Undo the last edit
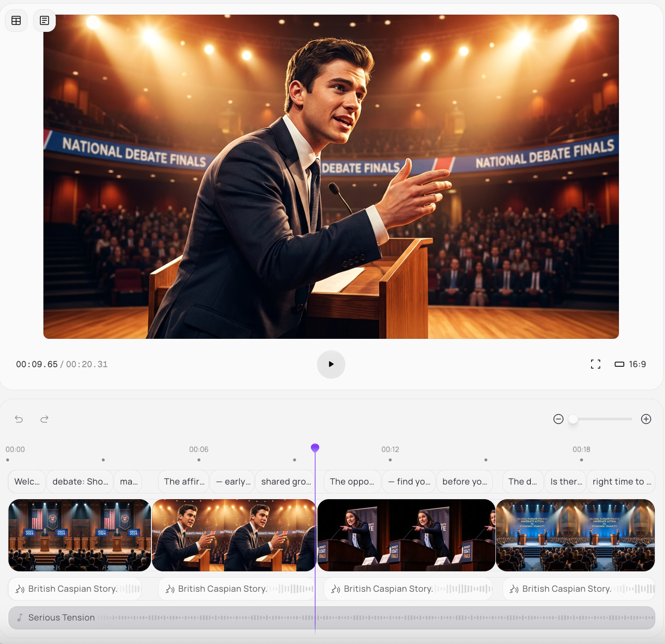665x644 pixels. pos(19,419)
